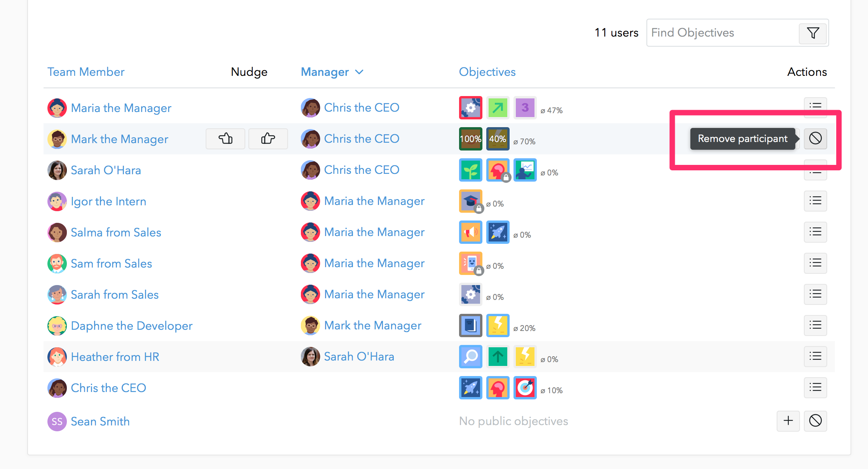Open Chris the CEO's target objective
This screenshot has width=868, height=469.
[525, 387]
